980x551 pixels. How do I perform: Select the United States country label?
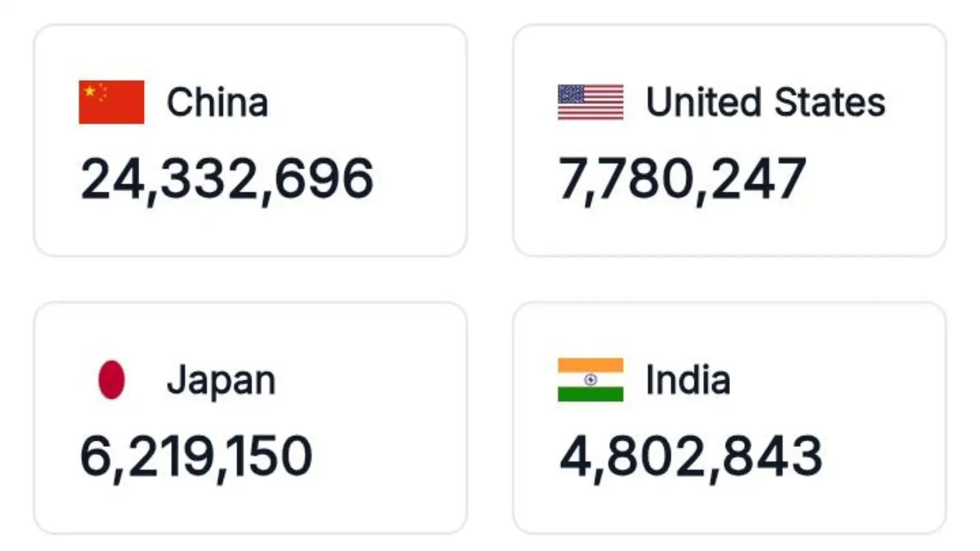coord(766,102)
